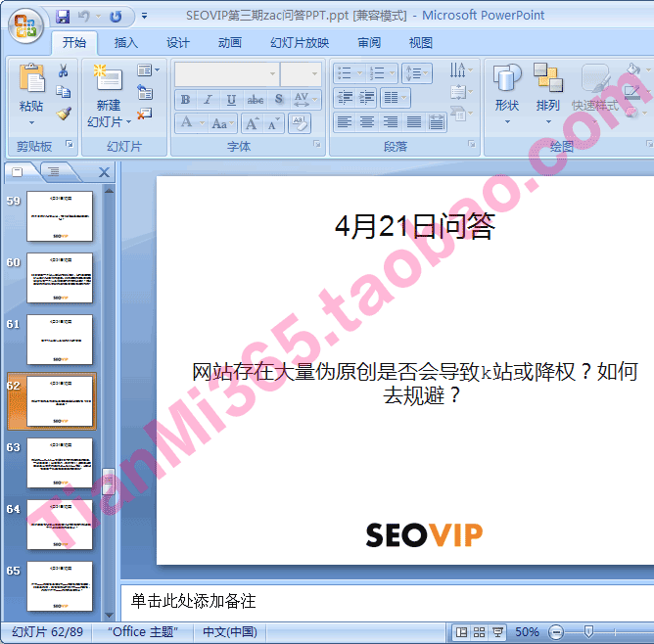
Task: Click Clear All Formatting eraser icon
Action: [x=300, y=123]
